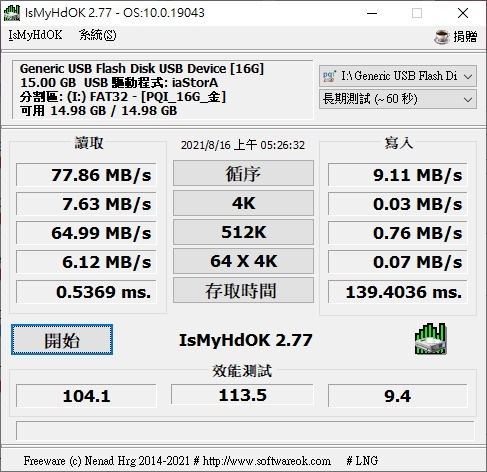This screenshot has height=472, width=487.
Task: Click the Generic USB Flash Disk device name
Action: click(142, 69)
